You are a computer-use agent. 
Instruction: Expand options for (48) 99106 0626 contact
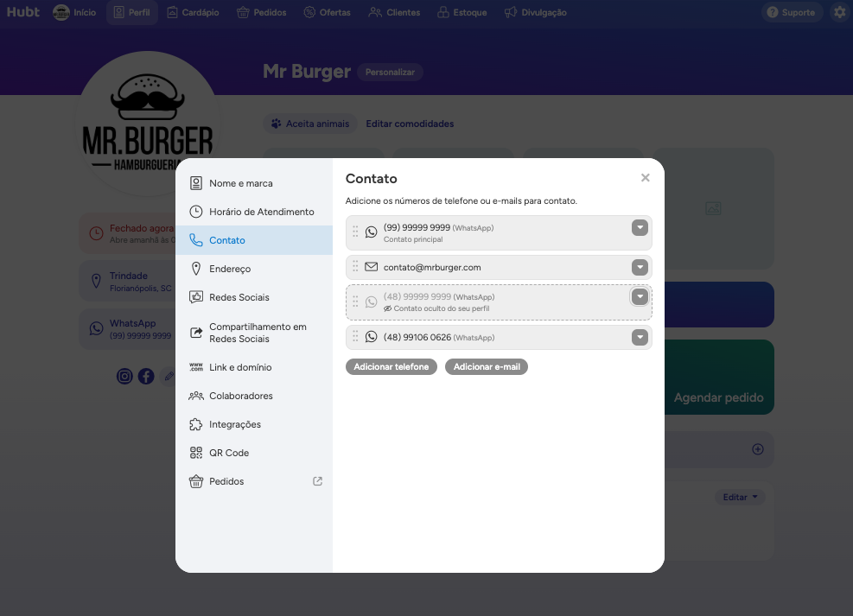coord(640,337)
